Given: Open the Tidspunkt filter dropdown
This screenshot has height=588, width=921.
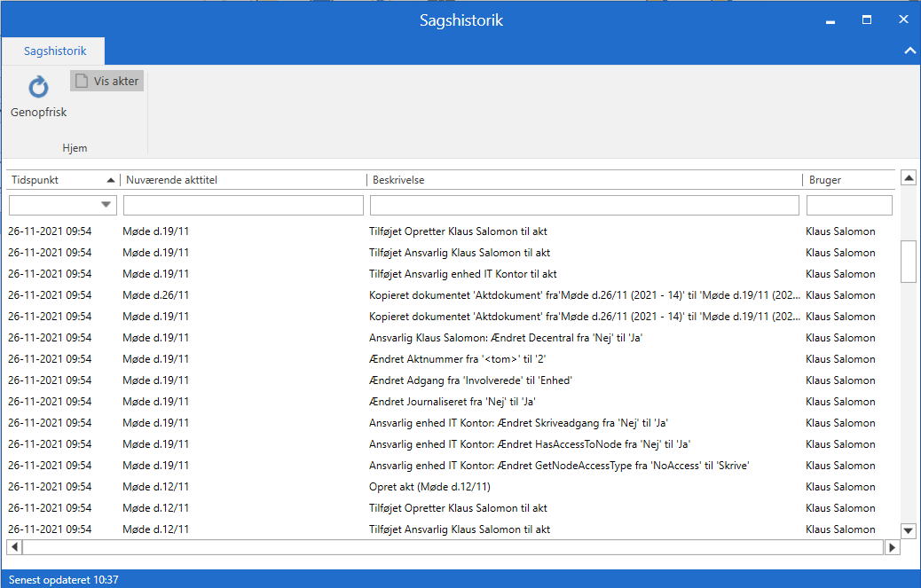Looking at the screenshot, I should 107,205.
